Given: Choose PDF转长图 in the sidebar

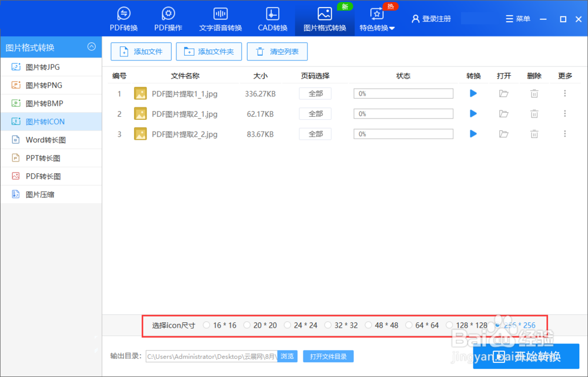Looking at the screenshot, I should pos(51,176).
